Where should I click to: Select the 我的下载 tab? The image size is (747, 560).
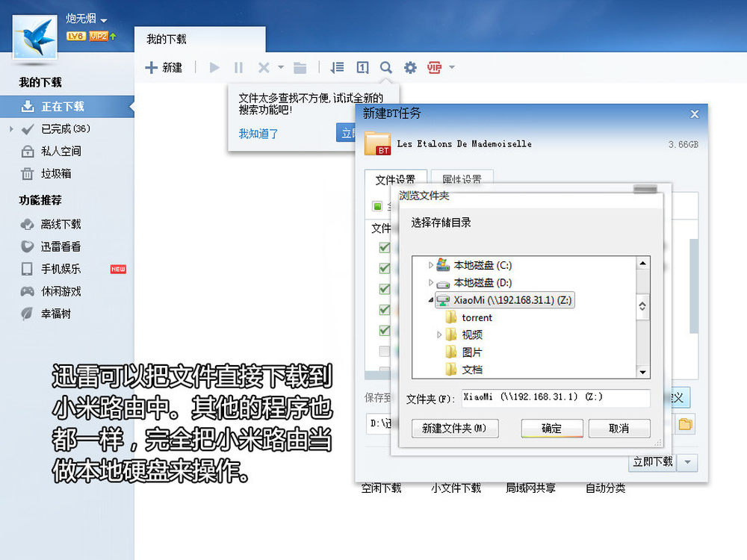(x=200, y=39)
